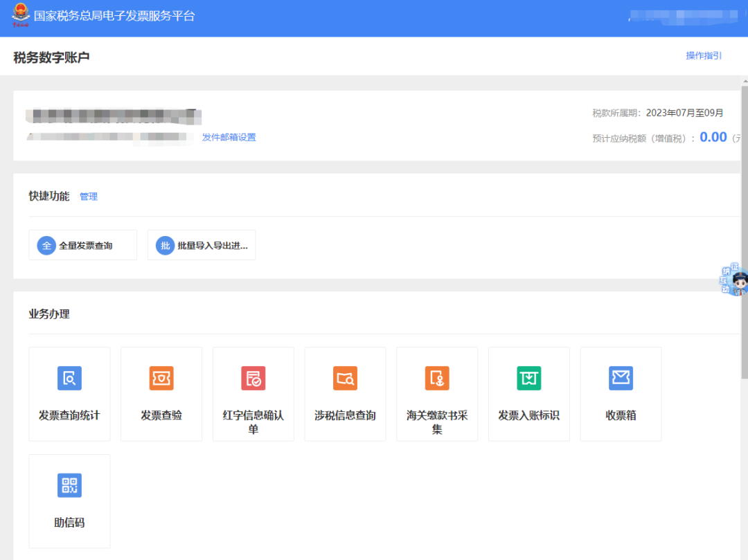Open 助信码 QR code icon
The height and width of the screenshot is (560, 748).
pos(69,485)
